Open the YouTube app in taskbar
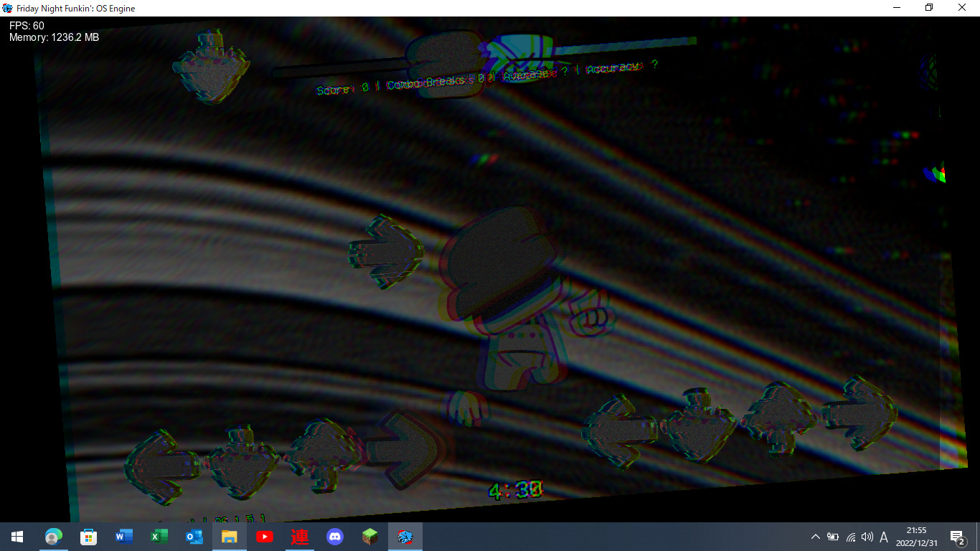 pyautogui.click(x=264, y=537)
